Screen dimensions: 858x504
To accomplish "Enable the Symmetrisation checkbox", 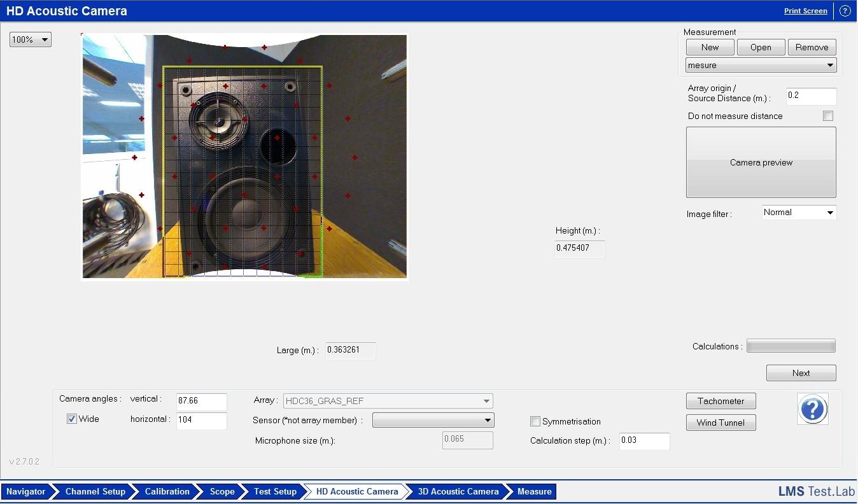I will tap(535, 421).
